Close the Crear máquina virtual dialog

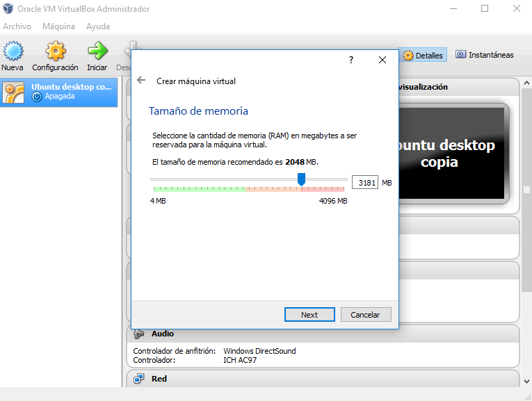point(382,60)
